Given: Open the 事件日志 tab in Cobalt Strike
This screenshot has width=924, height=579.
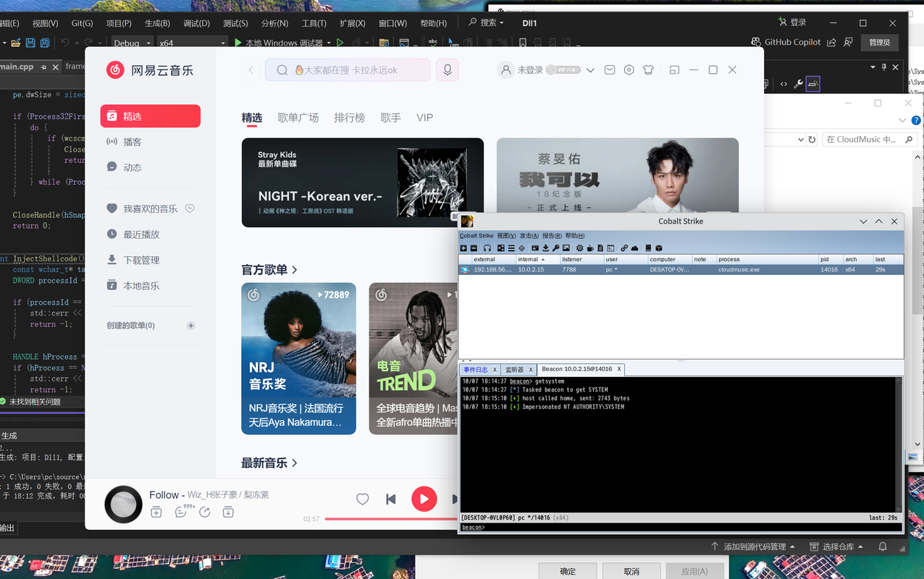Looking at the screenshot, I should (476, 369).
